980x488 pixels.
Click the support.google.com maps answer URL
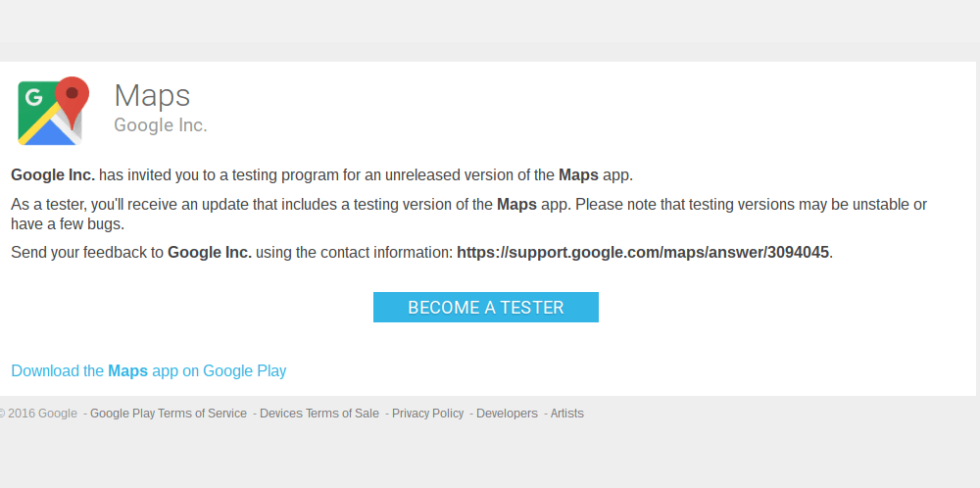643,252
